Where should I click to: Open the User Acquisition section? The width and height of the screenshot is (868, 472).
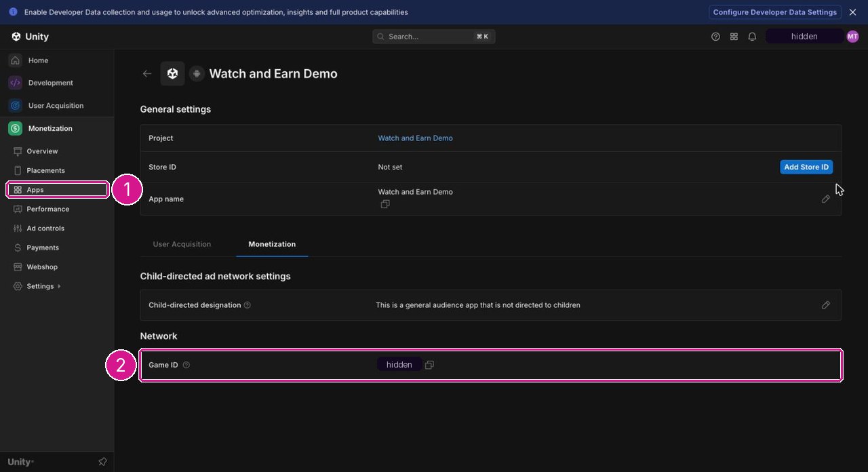point(57,106)
